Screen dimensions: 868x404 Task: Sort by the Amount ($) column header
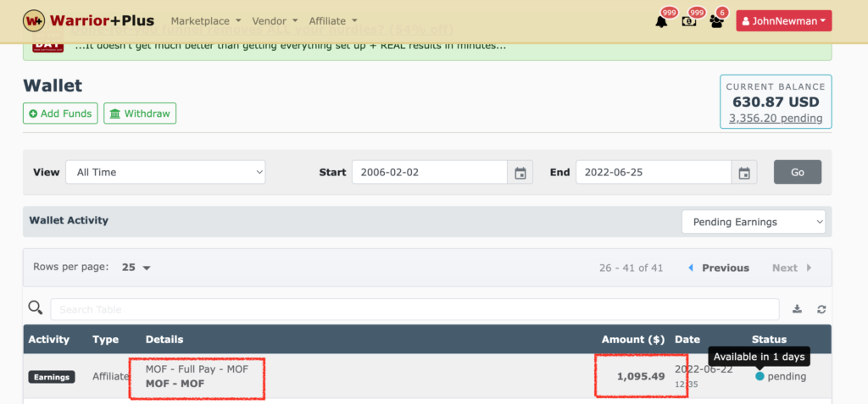(x=633, y=340)
